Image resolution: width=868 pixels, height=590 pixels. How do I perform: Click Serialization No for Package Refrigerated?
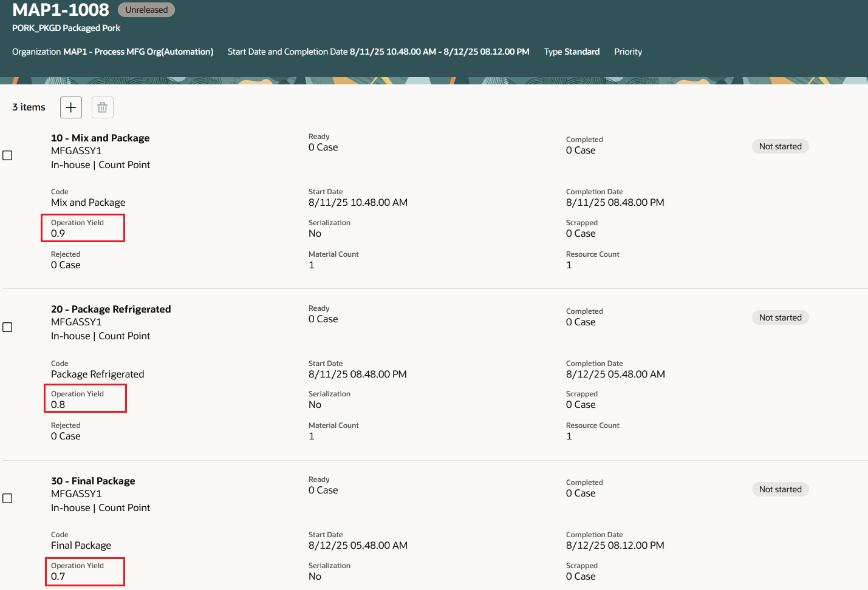coord(329,400)
